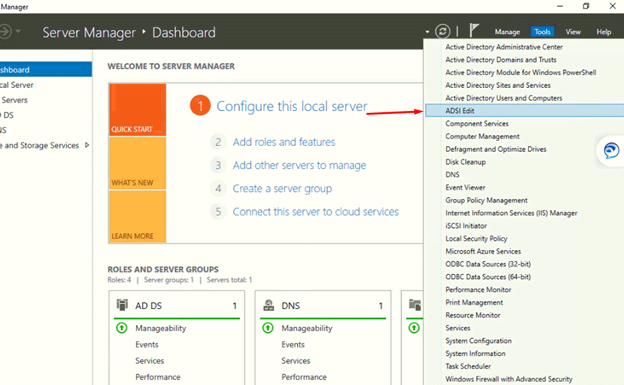Select ADSI Edit from Tools menu
The image size is (624, 385).
pos(525,111)
